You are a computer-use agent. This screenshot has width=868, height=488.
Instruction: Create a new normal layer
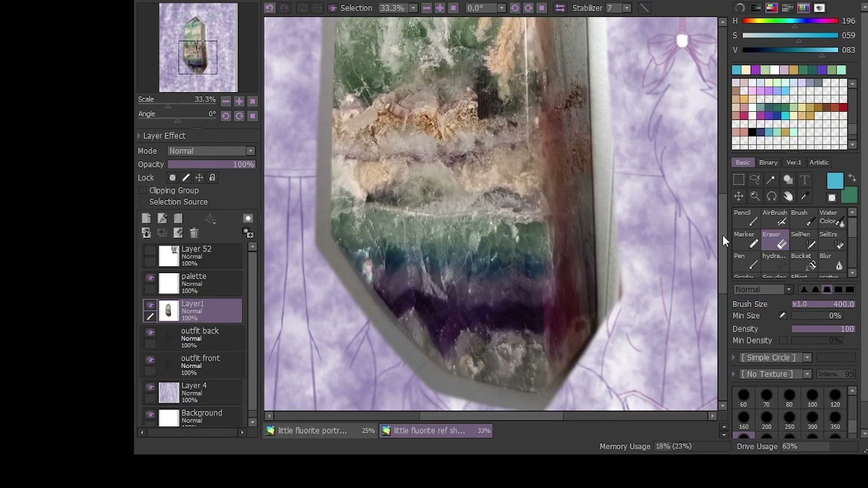tap(146, 218)
